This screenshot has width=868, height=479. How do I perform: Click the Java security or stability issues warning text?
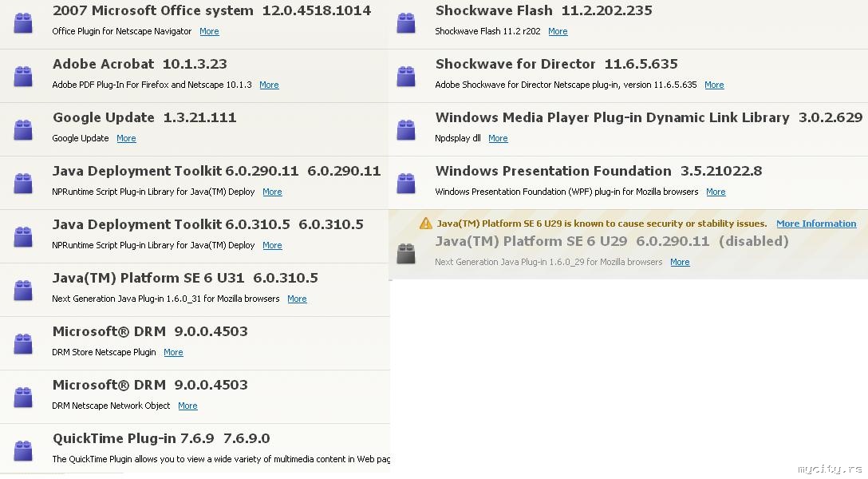tap(602, 224)
